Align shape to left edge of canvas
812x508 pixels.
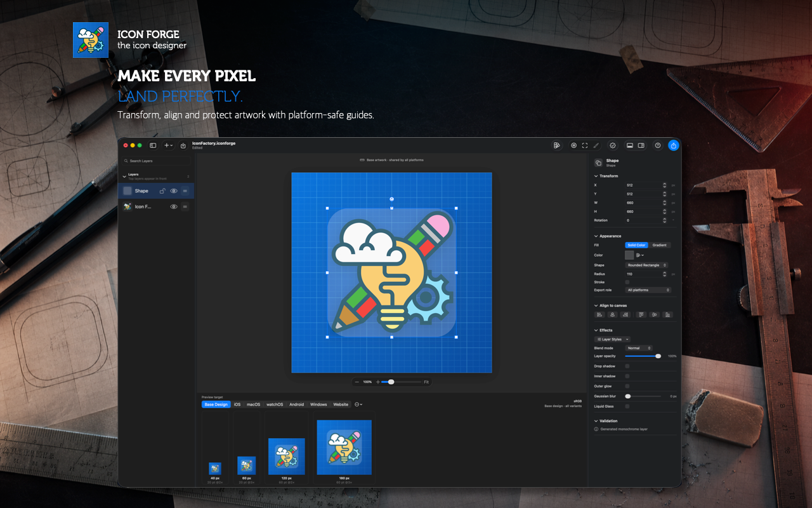tap(599, 314)
